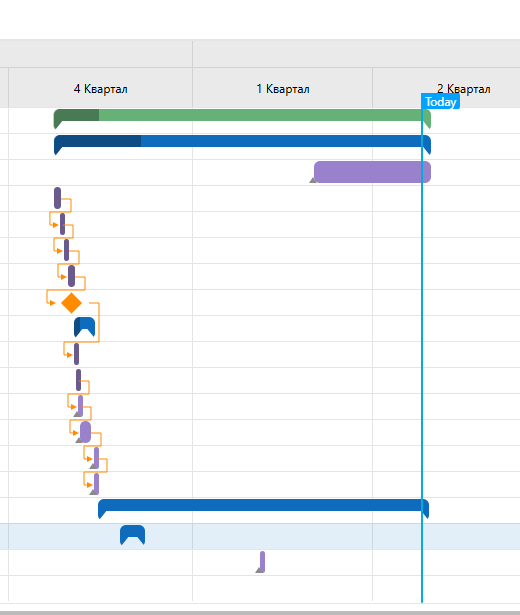This screenshot has width=520, height=615.
Task: Click the dark green progress portion of top bar
Action: coord(76,115)
